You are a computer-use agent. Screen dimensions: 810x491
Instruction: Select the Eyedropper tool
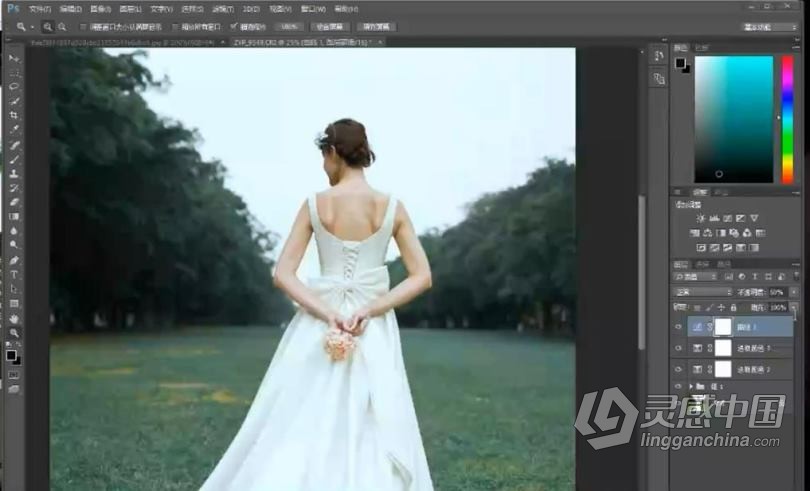[x=14, y=129]
